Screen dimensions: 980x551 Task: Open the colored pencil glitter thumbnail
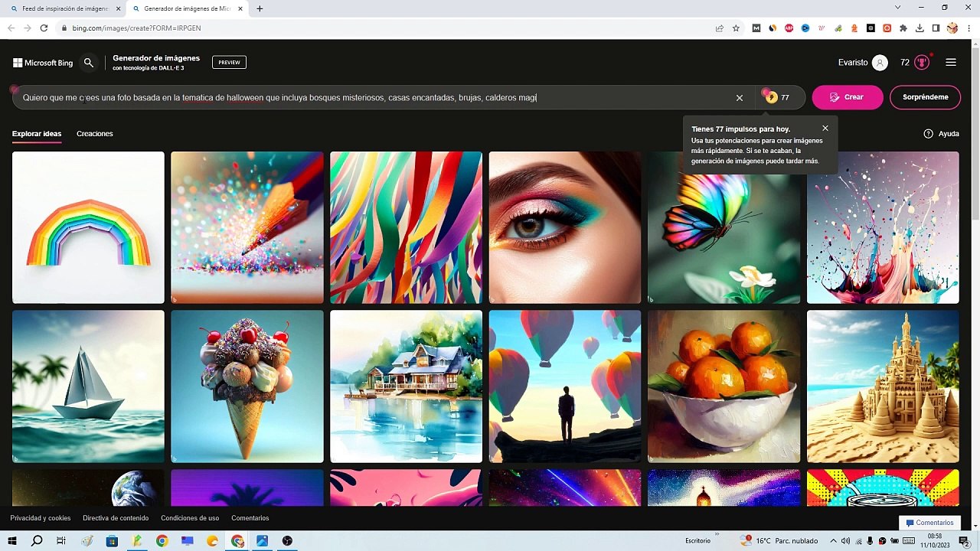[247, 227]
